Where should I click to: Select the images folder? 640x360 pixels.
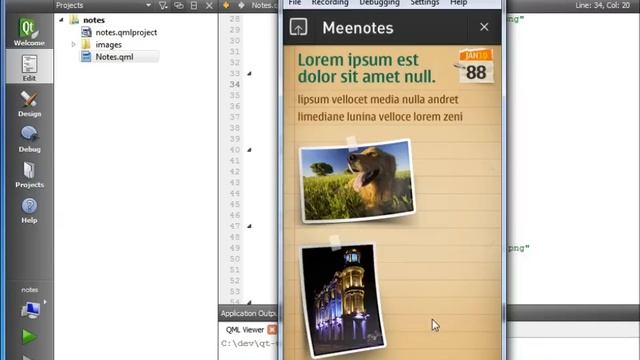[109, 44]
